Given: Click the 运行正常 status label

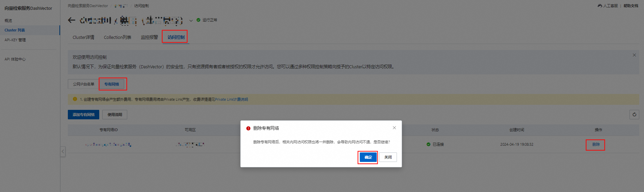Looking at the screenshot, I should pos(210,20).
